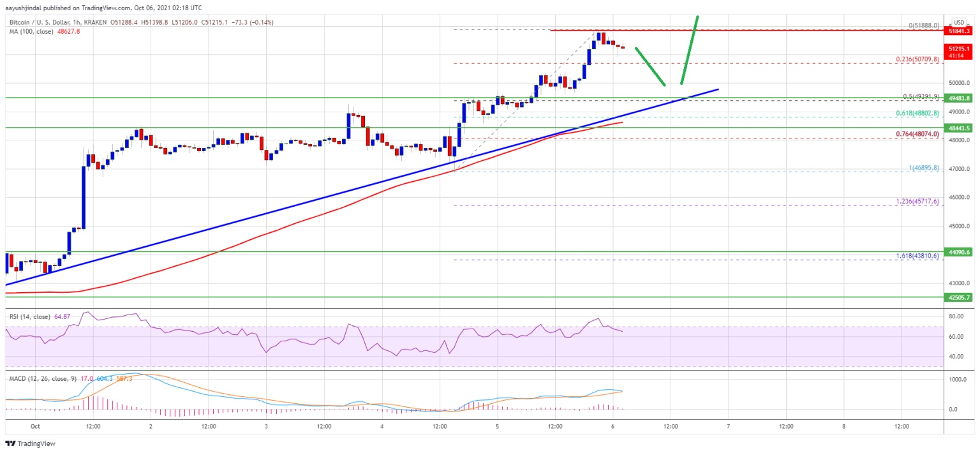The height and width of the screenshot is (453, 980).
Task: Click the green 48443.5 price label
Action: click(959, 128)
